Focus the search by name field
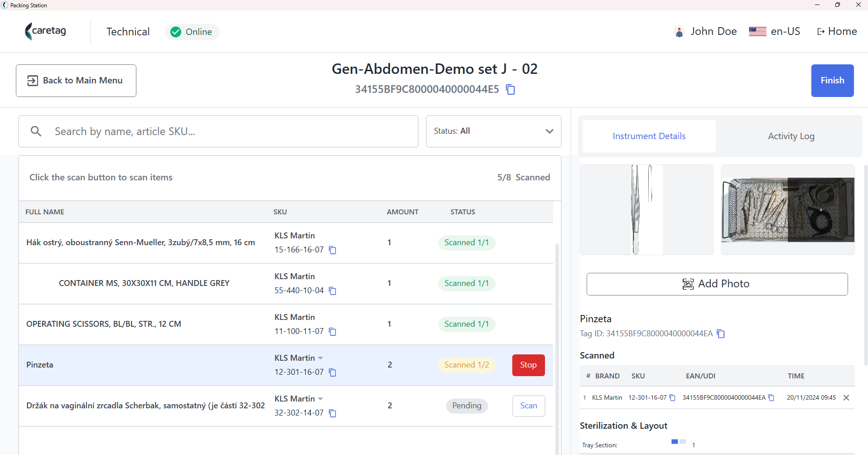 [218, 131]
